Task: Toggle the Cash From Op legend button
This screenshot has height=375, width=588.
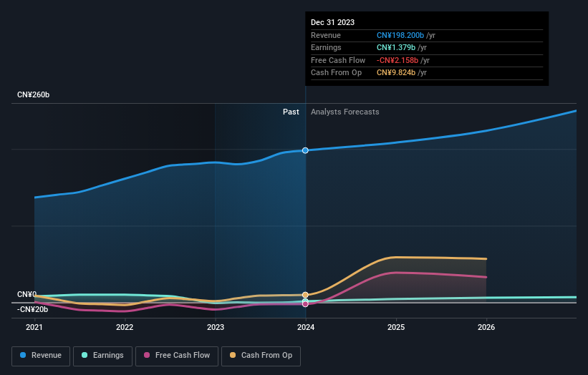Action: pos(261,356)
